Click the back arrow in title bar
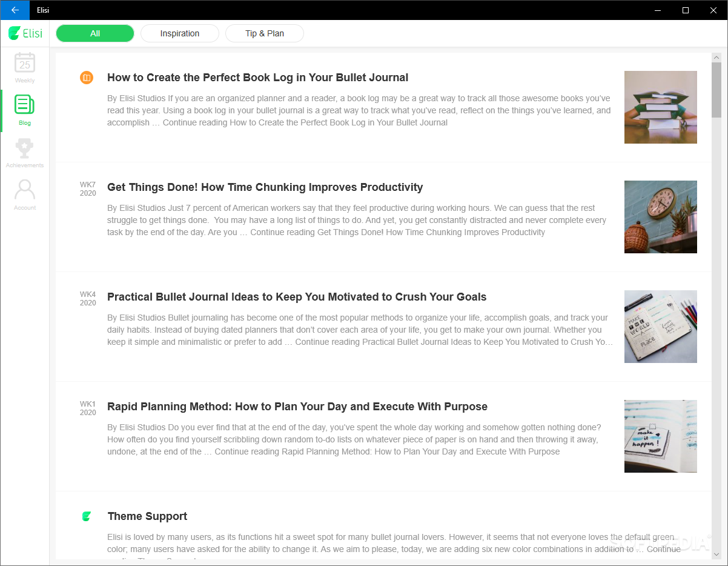The image size is (728, 566). point(15,10)
